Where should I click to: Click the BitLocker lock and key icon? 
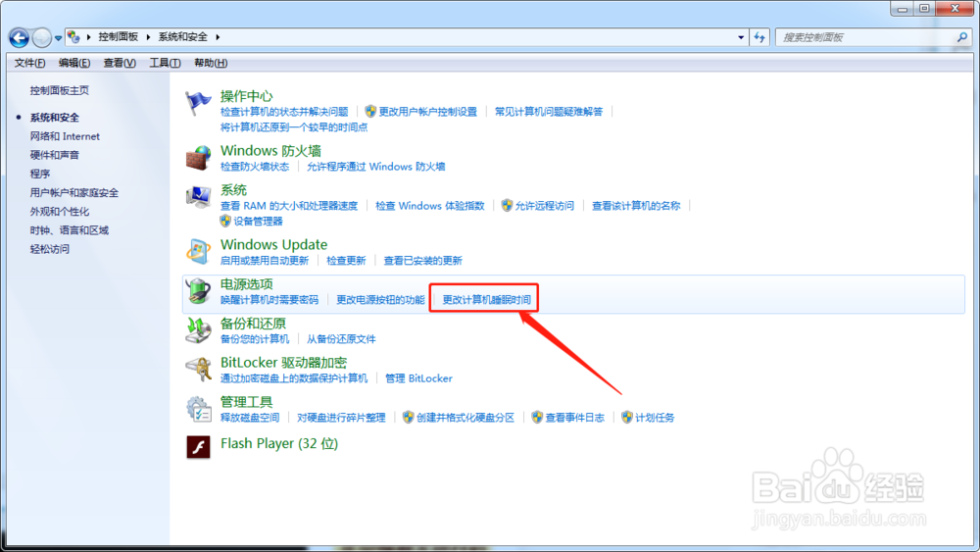tap(198, 369)
